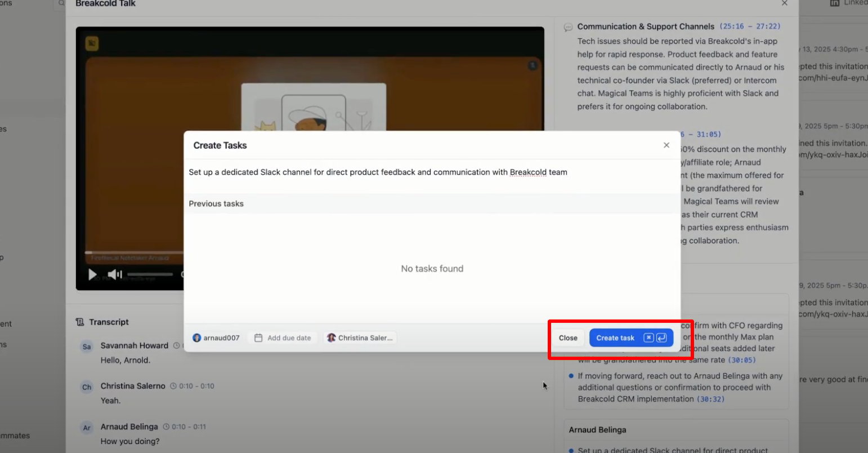The width and height of the screenshot is (868, 453).
Task: Click the Ar avatar for Arnaud Belinga
Action: pyautogui.click(x=87, y=428)
